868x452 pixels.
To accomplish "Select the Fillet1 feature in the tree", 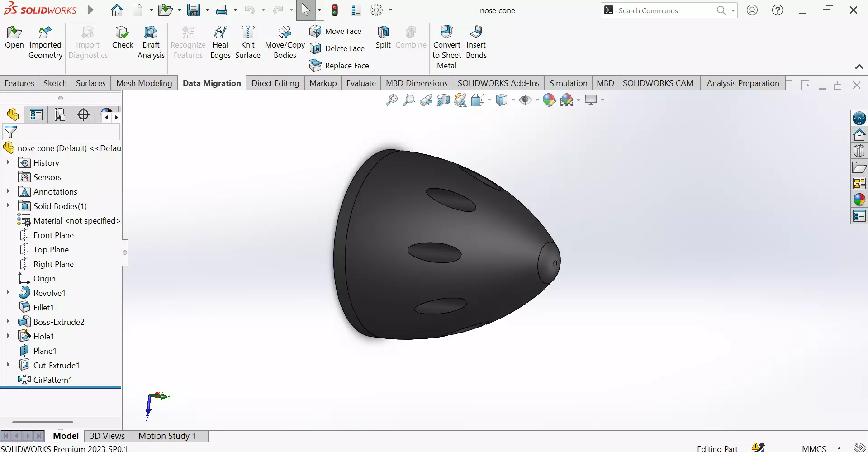I will [x=43, y=307].
